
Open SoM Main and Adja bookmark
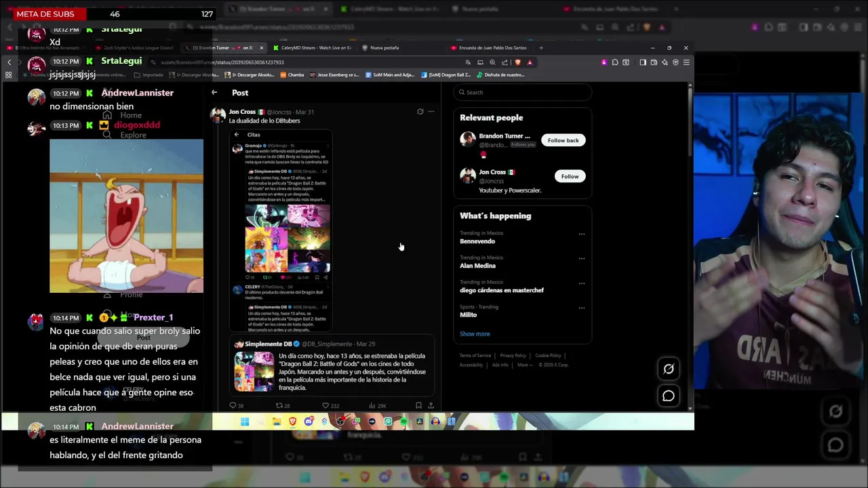point(390,75)
